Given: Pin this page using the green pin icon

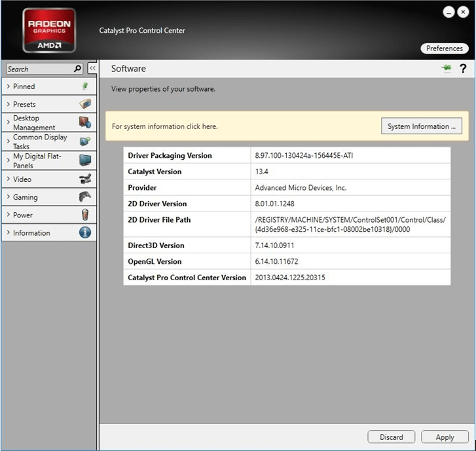Looking at the screenshot, I should click(447, 69).
